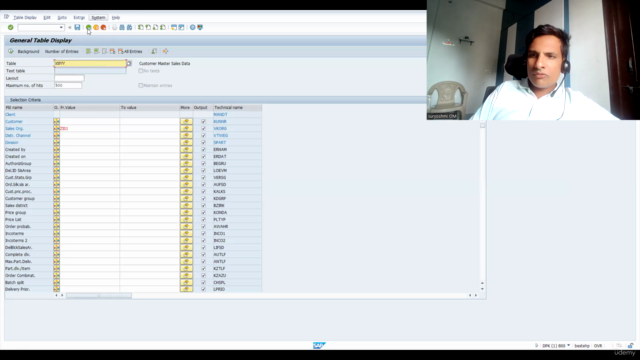Viewport: 640px width, 360px height.
Task: Click the First Page icon
Action: coord(140,27)
